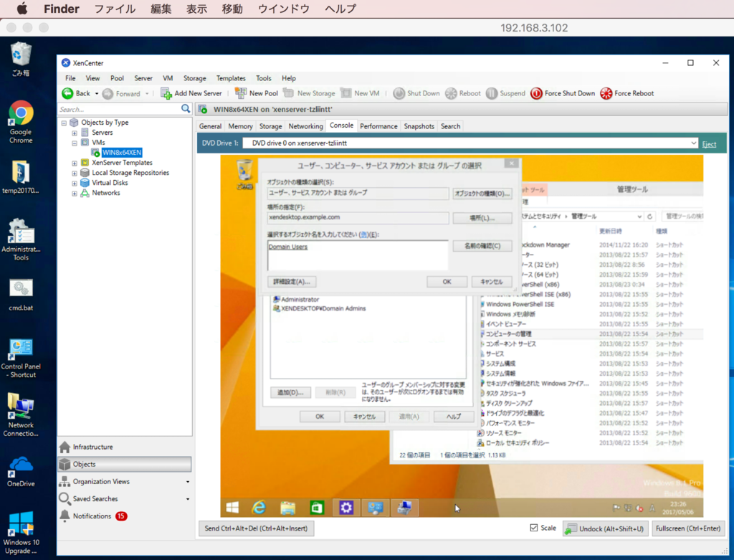Click the XenCenter Search input field

pos(120,109)
